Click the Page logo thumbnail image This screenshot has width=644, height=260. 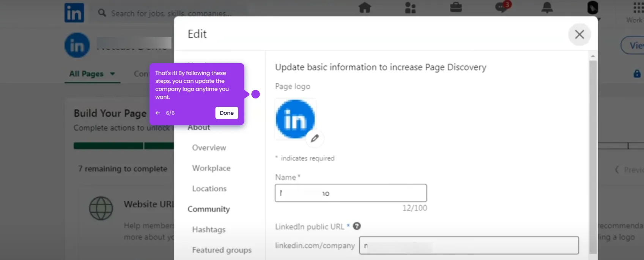(295, 119)
